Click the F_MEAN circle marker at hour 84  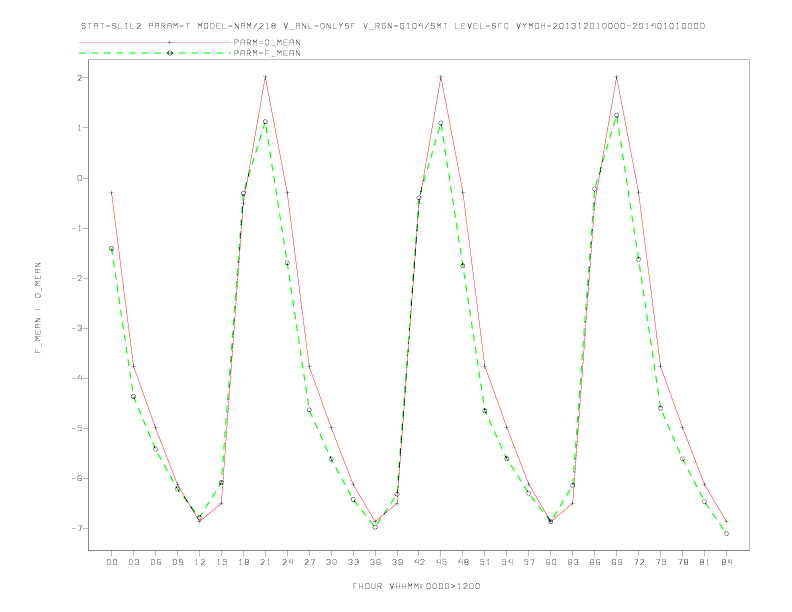tap(726, 533)
